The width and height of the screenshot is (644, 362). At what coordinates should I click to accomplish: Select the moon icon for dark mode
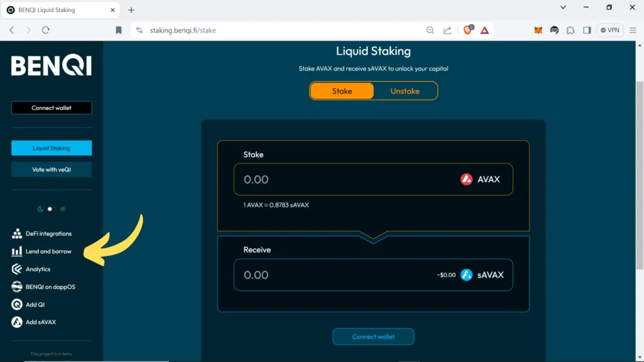tap(40, 209)
